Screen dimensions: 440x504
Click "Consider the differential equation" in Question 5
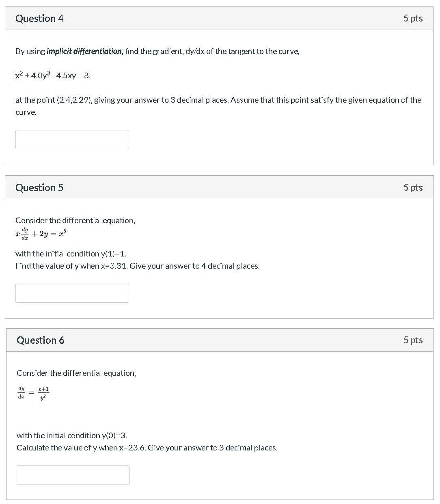75,220
